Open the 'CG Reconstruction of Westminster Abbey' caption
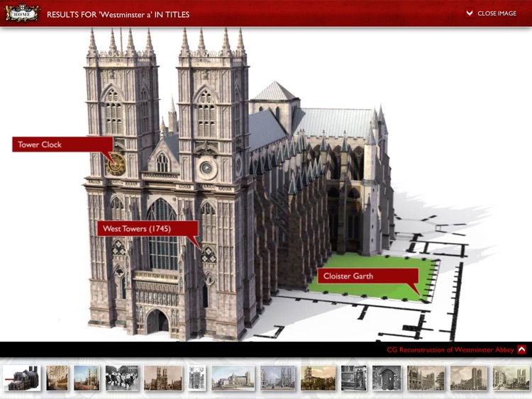This screenshot has width=532, height=399. 450,350
